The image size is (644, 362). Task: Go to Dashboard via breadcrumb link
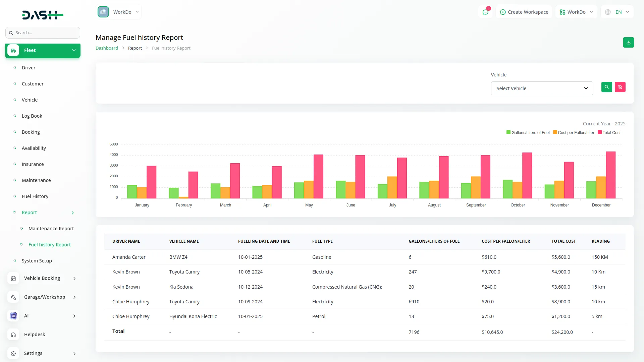coord(107,48)
